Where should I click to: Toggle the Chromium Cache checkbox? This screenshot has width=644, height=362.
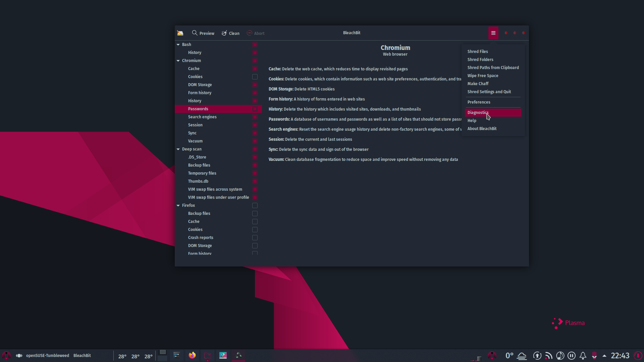point(255,69)
